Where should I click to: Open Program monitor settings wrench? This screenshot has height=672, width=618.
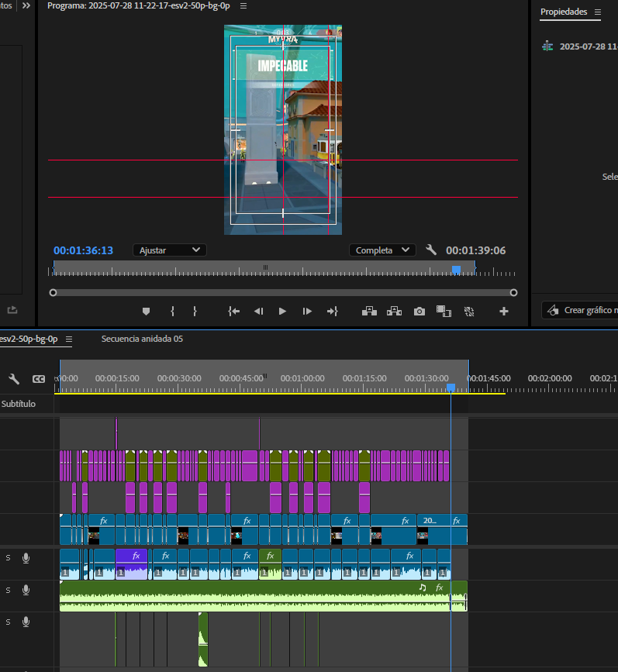(431, 250)
